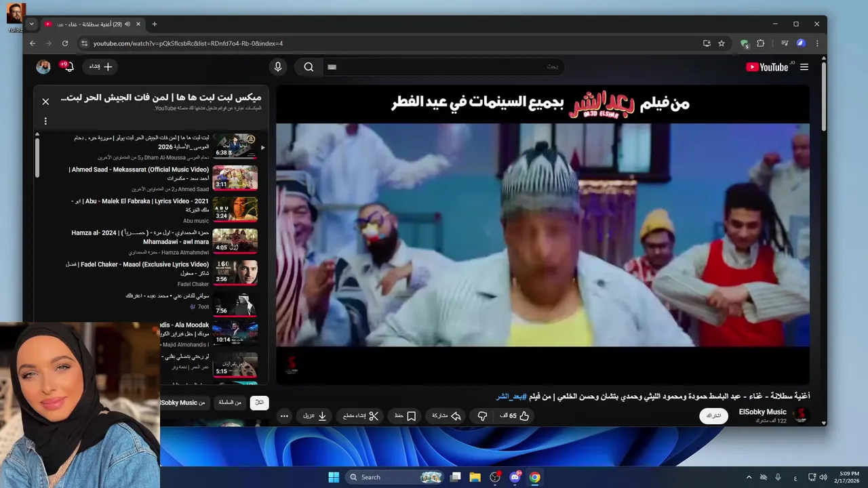
Task: Open Task View on the taskbar
Action: pyautogui.click(x=455, y=477)
